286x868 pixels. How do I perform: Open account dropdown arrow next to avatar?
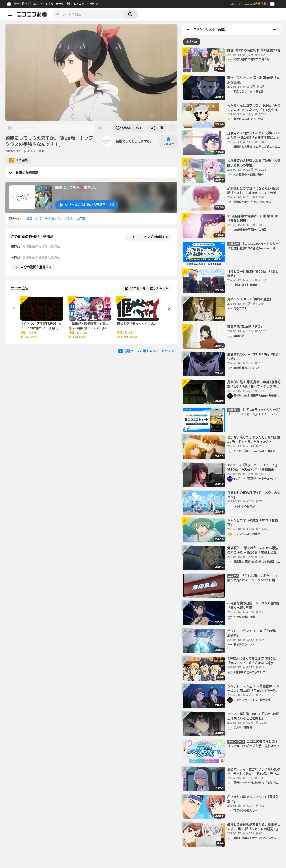click(x=278, y=4)
